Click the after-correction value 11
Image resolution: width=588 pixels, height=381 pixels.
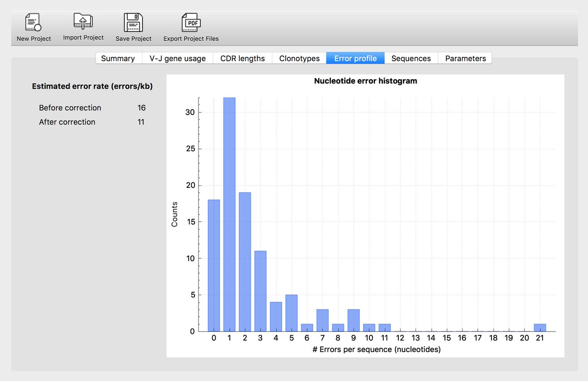tap(141, 122)
